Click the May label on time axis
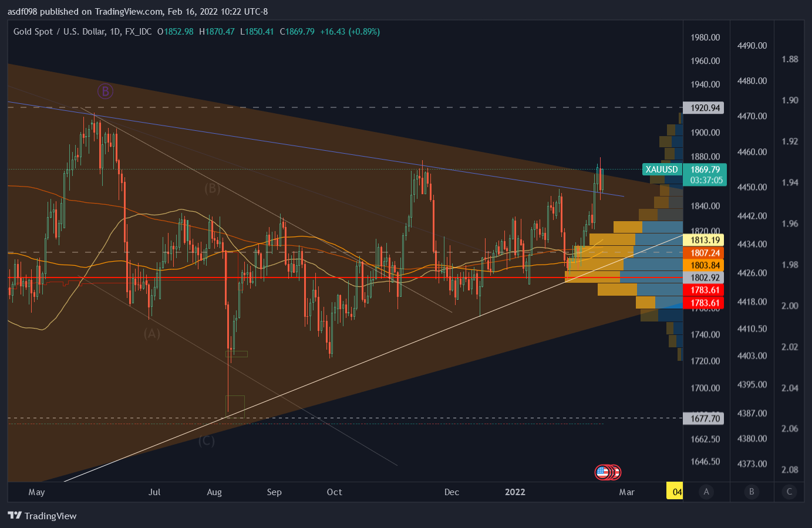The image size is (812, 528). (x=36, y=492)
